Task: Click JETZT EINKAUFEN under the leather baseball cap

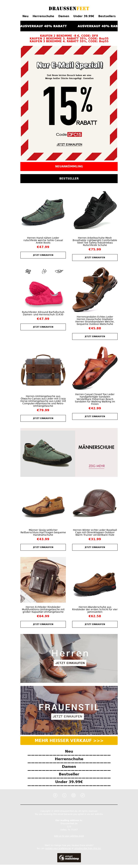Action: click(95, 547)
